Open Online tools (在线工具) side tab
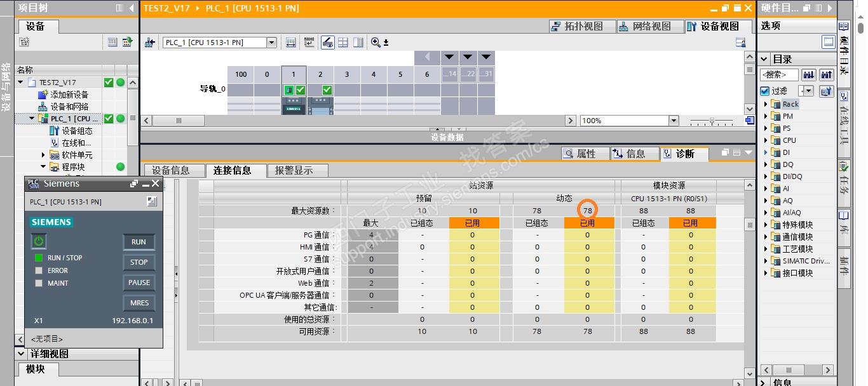868x386 pixels. point(844,124)
